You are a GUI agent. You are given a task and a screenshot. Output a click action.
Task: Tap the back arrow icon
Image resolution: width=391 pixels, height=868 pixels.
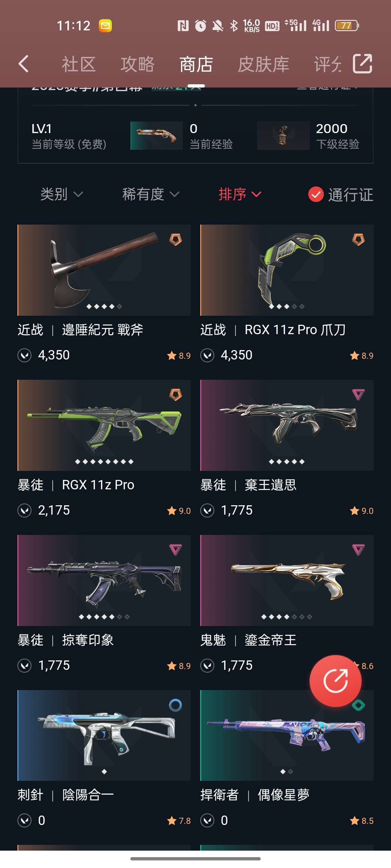(x=24, y=64)
